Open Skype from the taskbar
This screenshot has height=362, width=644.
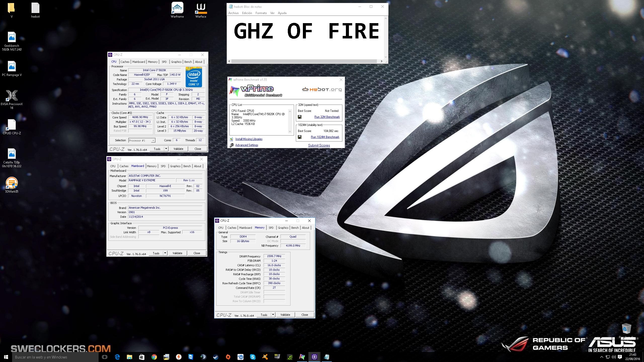point(253,357)
